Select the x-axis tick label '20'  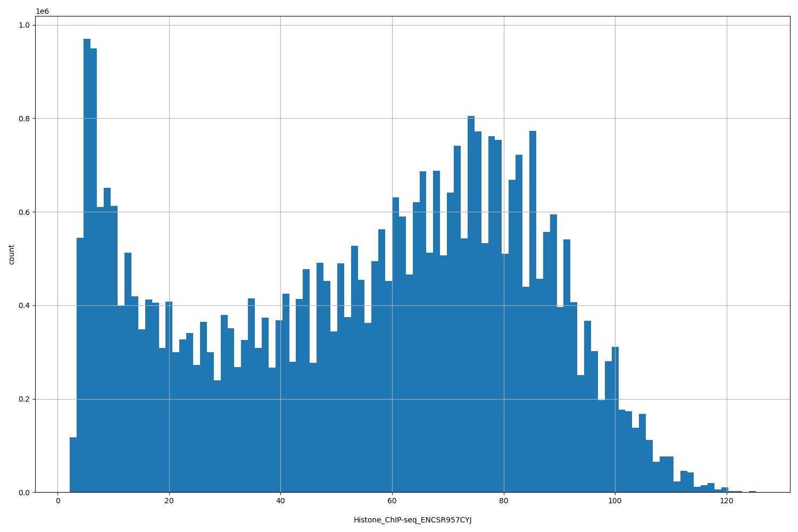(170, 501)
